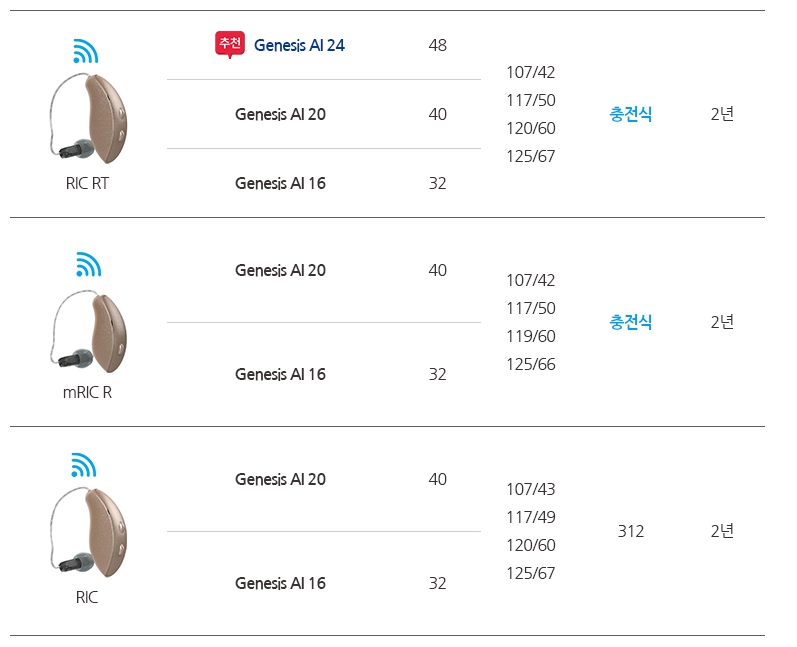Click the 충전식 link in RIC RT row
The width and height of the screenshot is (797, 647).
point(631,114)
